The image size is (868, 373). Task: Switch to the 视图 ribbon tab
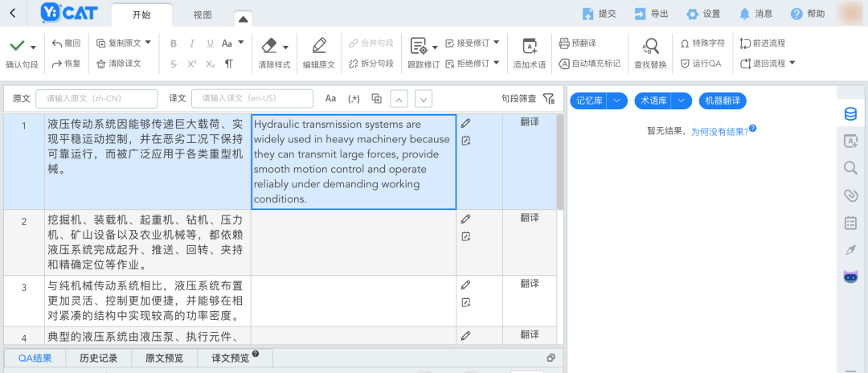click(x=203, y=15)
